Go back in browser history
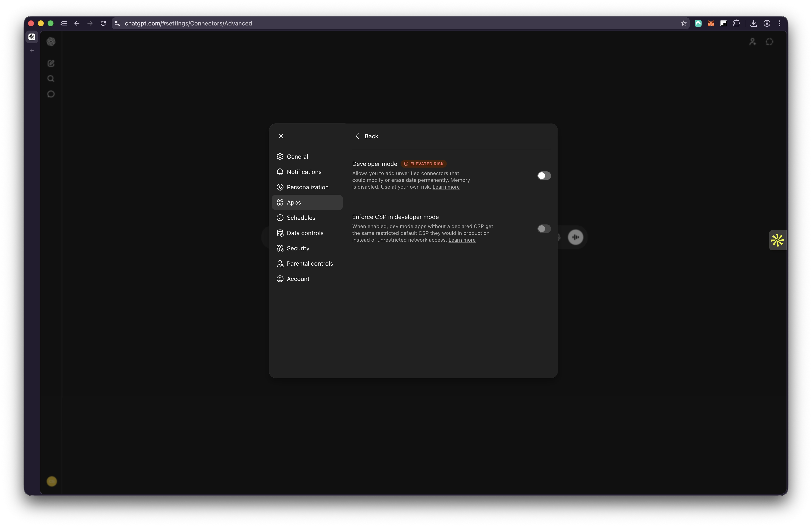This screenshot has height=527, width=812. tap(77, 23)
